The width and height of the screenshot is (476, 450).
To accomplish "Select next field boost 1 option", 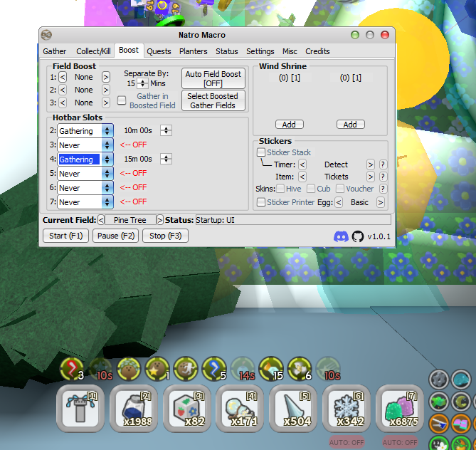I will click(x=105, y=77).
